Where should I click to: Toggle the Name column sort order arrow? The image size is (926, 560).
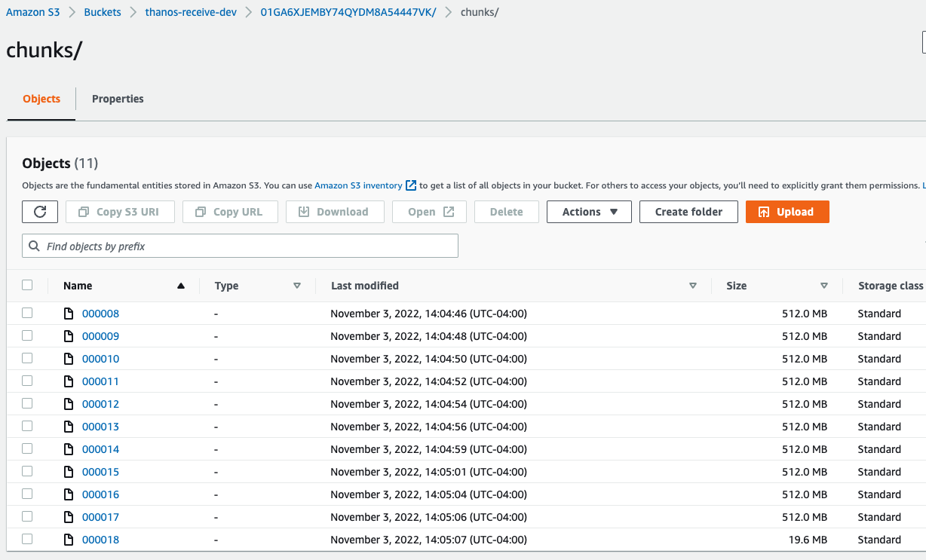(x=180, y=286)
